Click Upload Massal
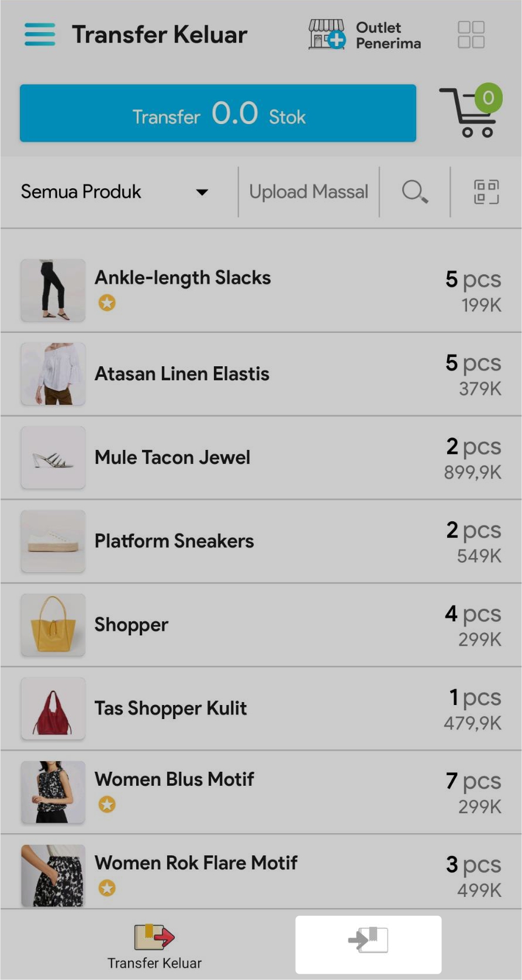Screen dimensions: 522x980 (x=309, y=191)
